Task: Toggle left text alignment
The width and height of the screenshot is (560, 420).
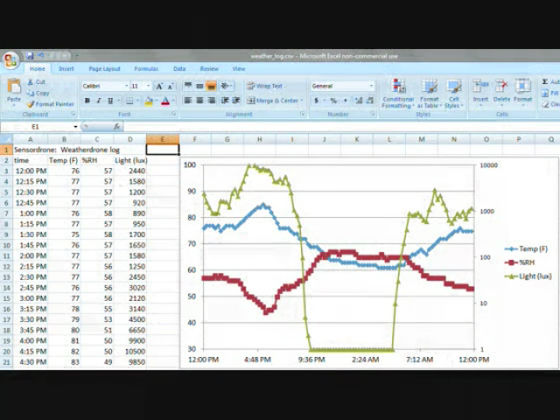Action: click(188, 100)
